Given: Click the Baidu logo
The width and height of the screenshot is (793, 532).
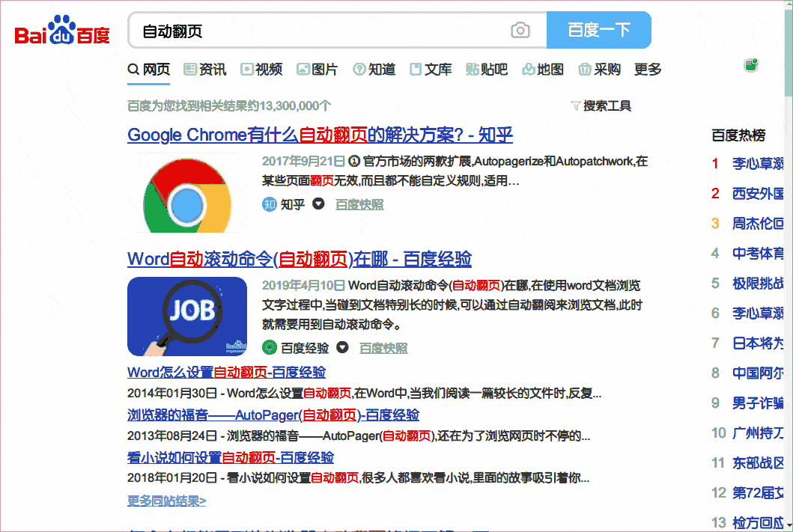Looking at the screenshot, I should 62,30.
